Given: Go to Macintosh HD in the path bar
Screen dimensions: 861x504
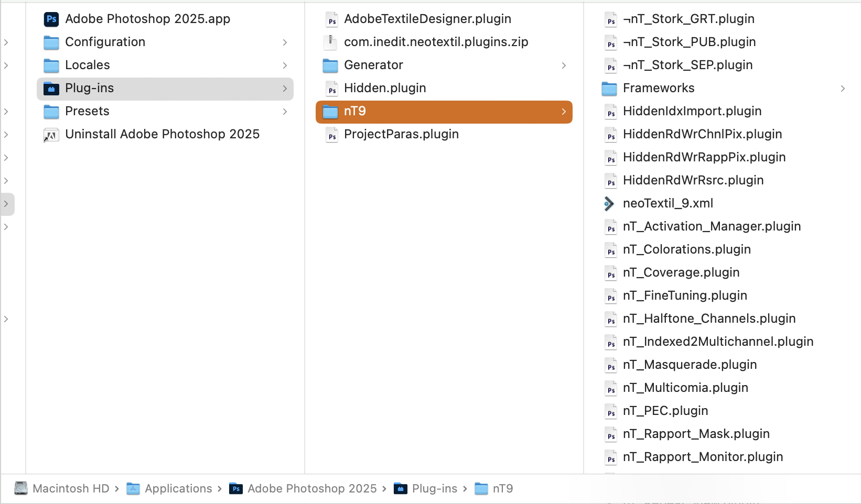Looking at the screenshot, I should (x=71, y=489).
